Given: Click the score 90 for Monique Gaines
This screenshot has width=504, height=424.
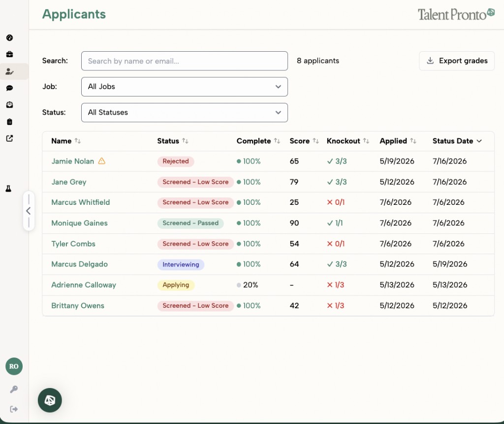Looking at the screenshot, I should pos(294,223).
